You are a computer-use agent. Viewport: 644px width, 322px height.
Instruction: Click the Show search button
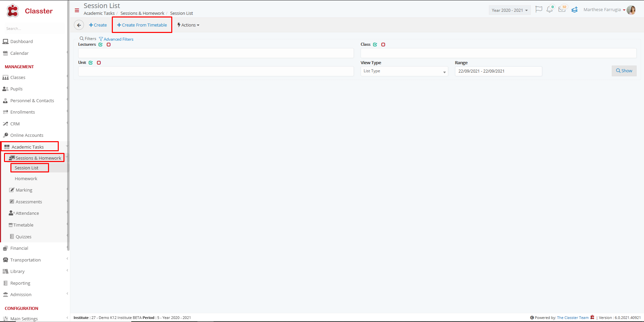[624, 71]
